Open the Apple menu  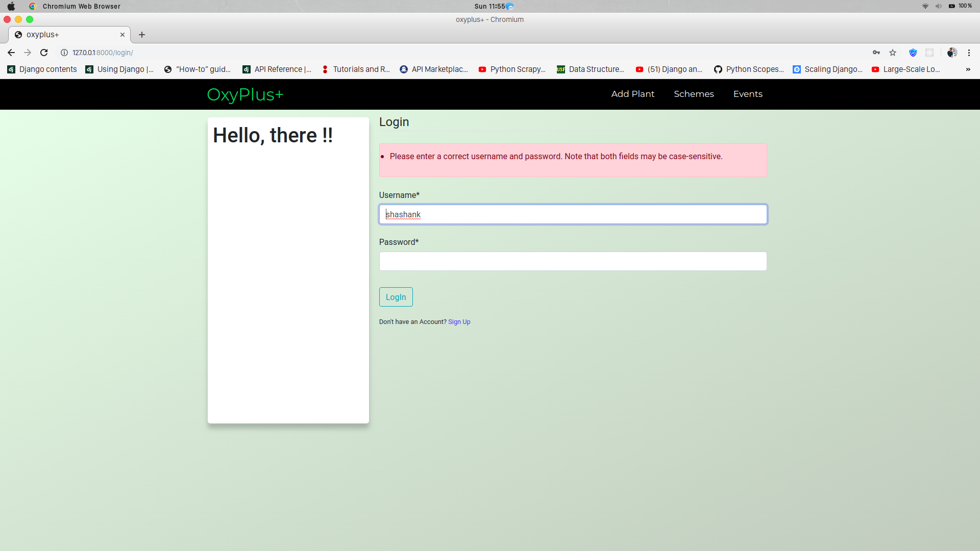coord(11,6)
